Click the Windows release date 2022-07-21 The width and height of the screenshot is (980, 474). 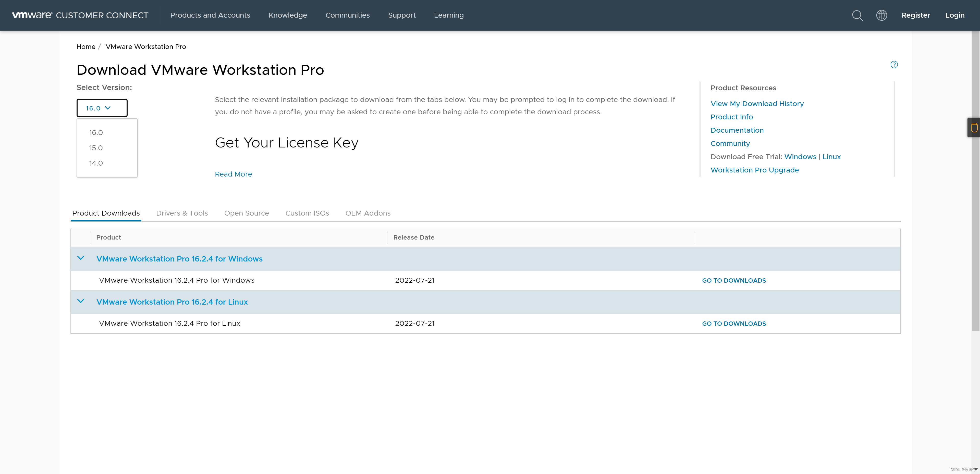pos(415,280)
